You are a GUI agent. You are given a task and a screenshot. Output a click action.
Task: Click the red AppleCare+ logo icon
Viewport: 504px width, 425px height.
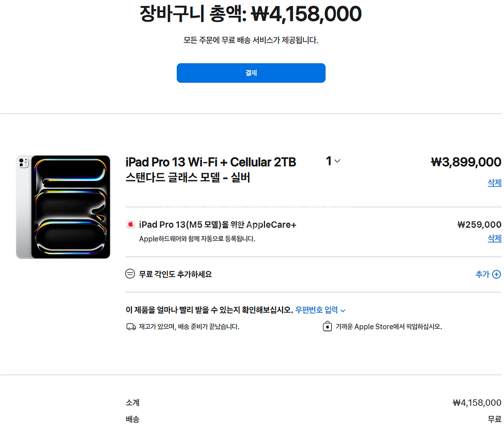click(x=130, y=224)
